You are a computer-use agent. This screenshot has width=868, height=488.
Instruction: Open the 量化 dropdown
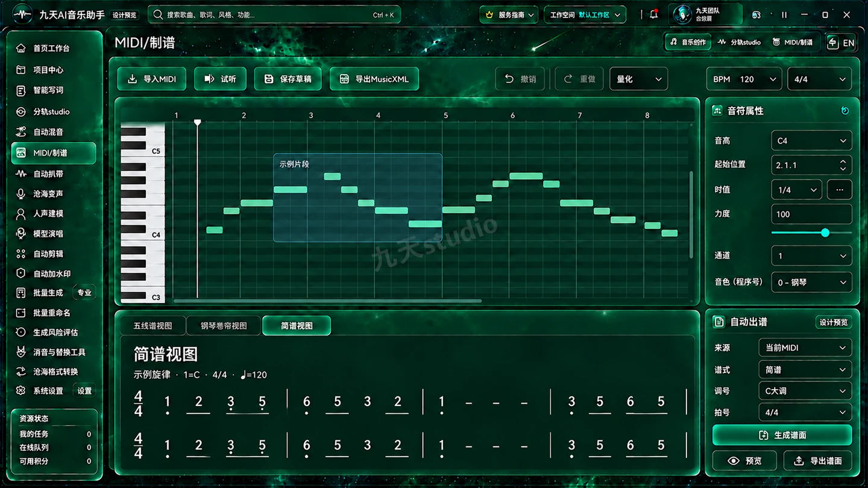click(638, 79)
